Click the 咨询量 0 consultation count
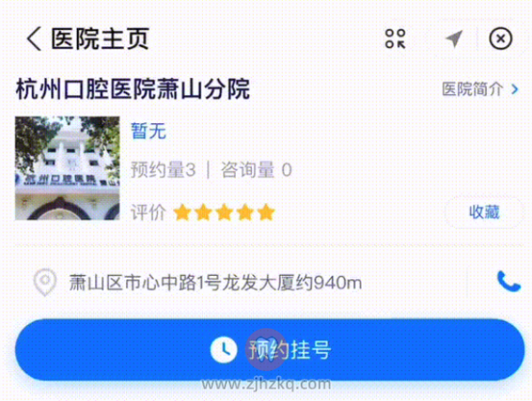The height and width of the screenshot is (401, 532). tap(256, 169)
